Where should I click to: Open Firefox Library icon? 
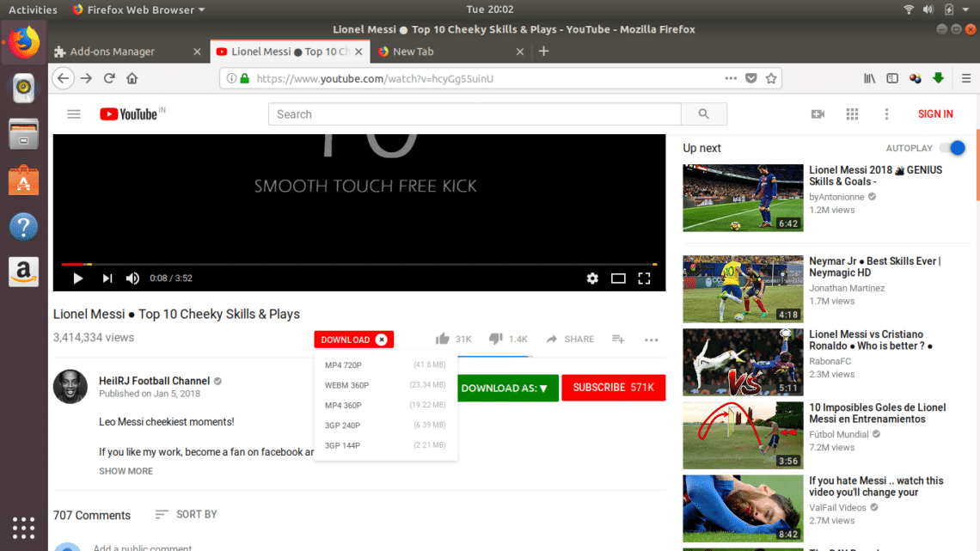point(869,79)
